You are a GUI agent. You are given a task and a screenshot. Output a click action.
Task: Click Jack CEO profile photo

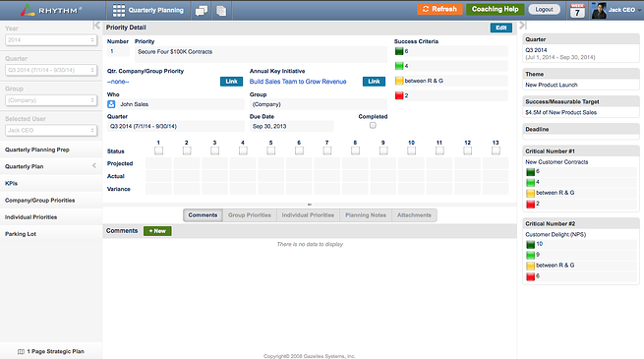pyautogui.click(x=599, y=11)
